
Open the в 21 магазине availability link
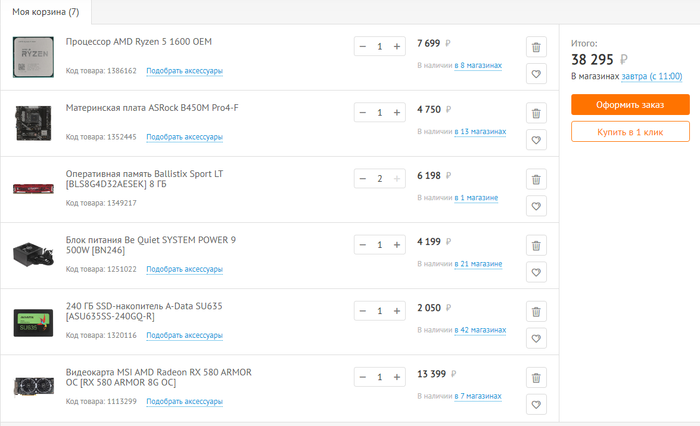point(478,264)
